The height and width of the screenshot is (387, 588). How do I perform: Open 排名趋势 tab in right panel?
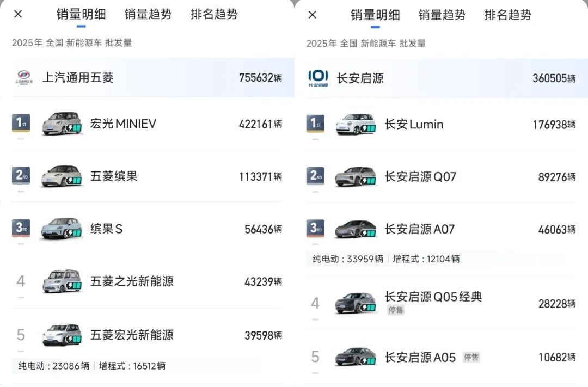tap(508, 15)
